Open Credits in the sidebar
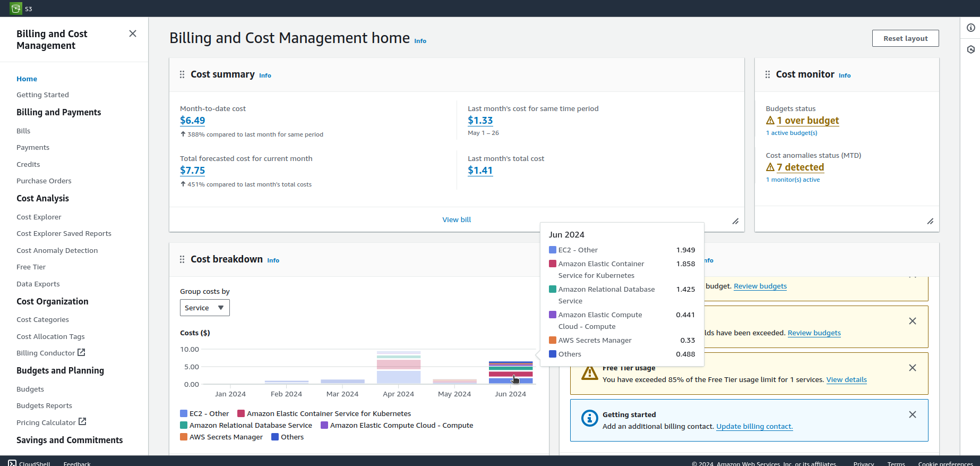The width and height of the screenshot is (980, 466). (28, 164)
